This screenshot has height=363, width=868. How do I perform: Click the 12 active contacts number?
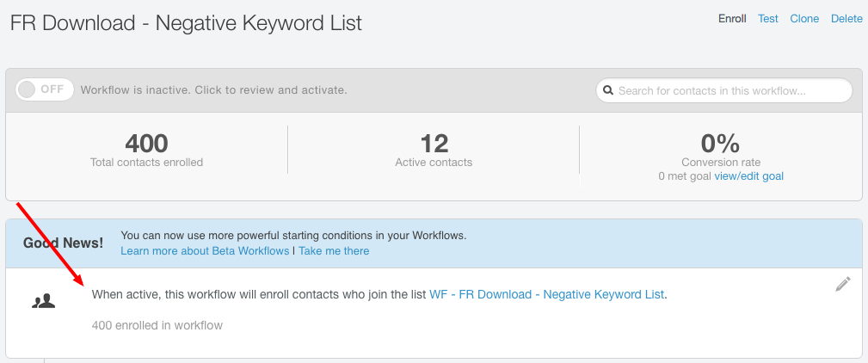tap(434, 144)
